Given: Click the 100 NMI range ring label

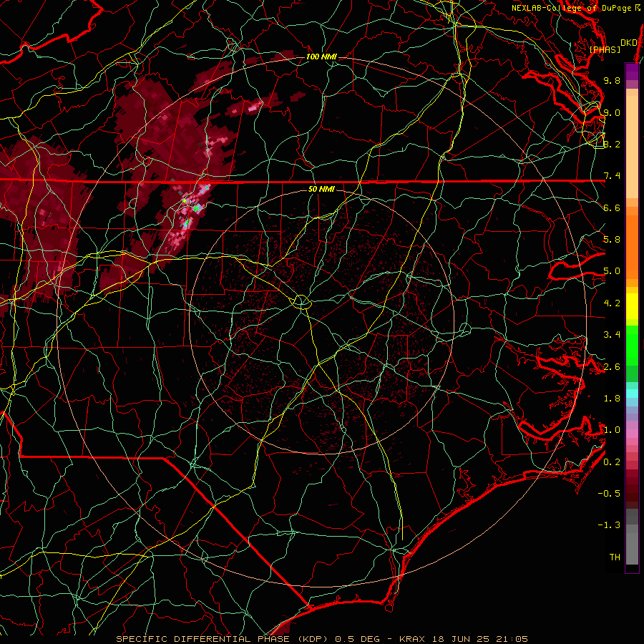Looking at the screenshot, I should 321,57.
